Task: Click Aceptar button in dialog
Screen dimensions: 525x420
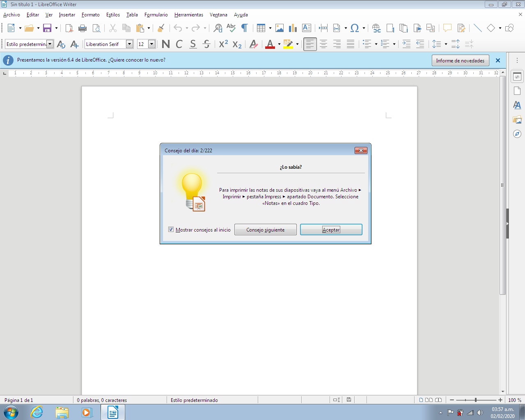Action: pyautogui.click(x=331, y=230)
